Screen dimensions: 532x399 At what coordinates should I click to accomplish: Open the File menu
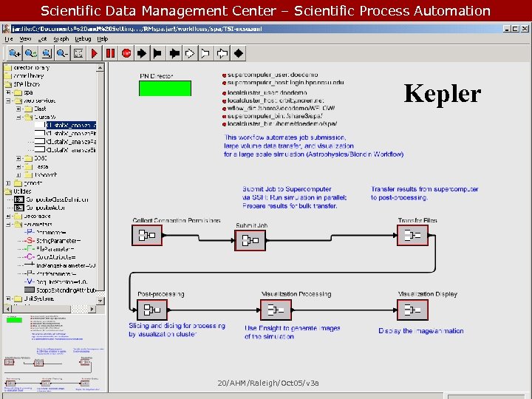point(8,38)
